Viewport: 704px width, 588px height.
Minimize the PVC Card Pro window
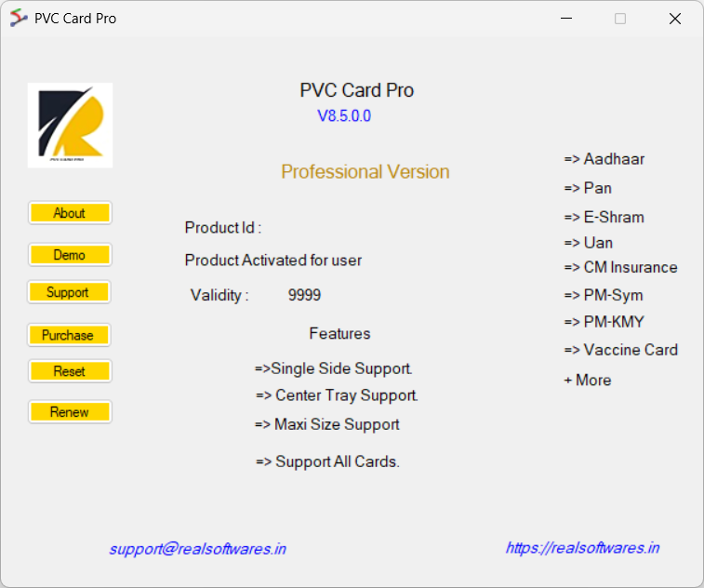pyautogui.click(x=566, y=19)
